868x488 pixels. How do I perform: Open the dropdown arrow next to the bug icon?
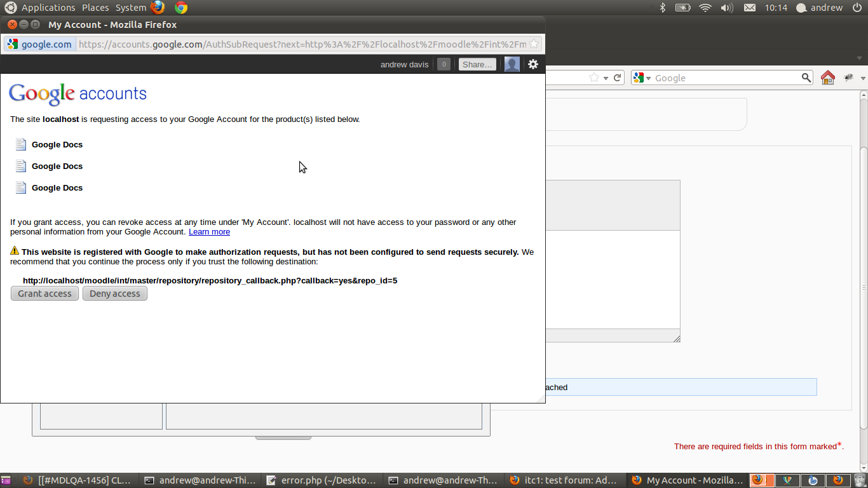point(863,78)
